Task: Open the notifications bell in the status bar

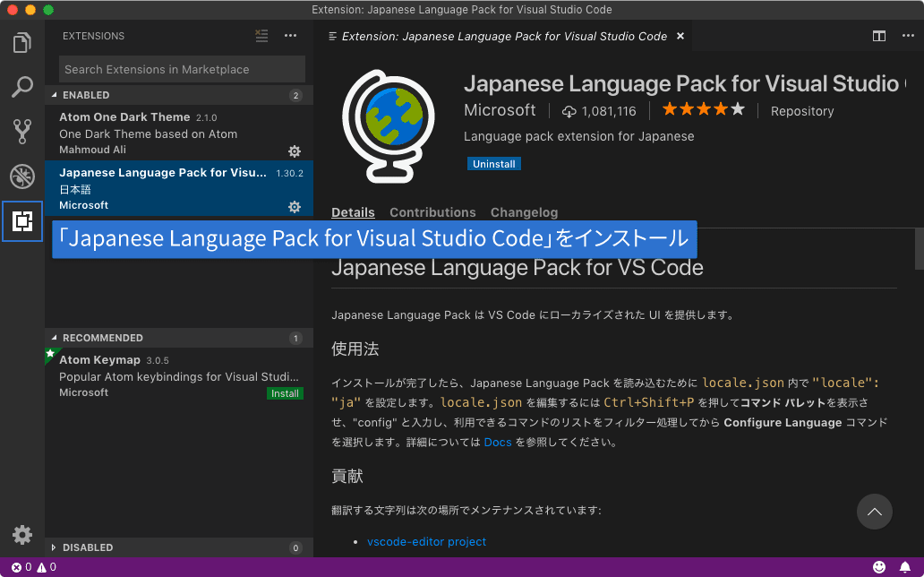Action: 905,566
